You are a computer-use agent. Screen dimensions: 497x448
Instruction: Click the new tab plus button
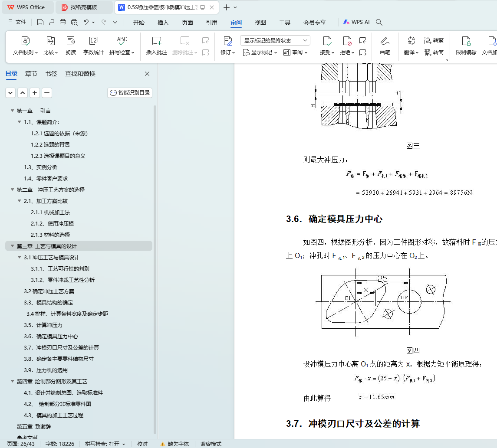[226, 7]
